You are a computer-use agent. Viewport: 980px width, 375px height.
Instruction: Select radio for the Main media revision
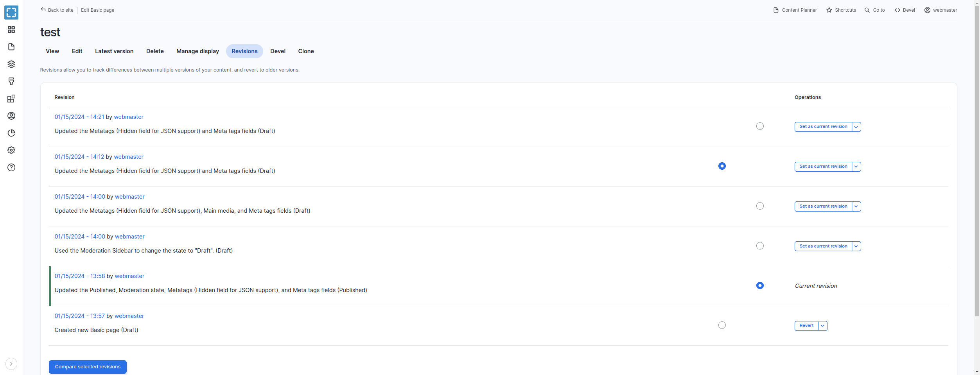click(x=760, y=206)
